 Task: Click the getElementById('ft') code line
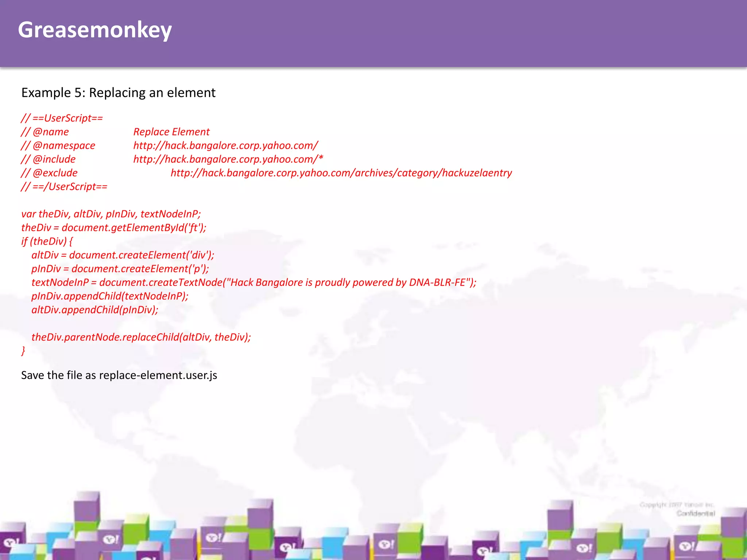pyautogui.click(x=114, y=227)
